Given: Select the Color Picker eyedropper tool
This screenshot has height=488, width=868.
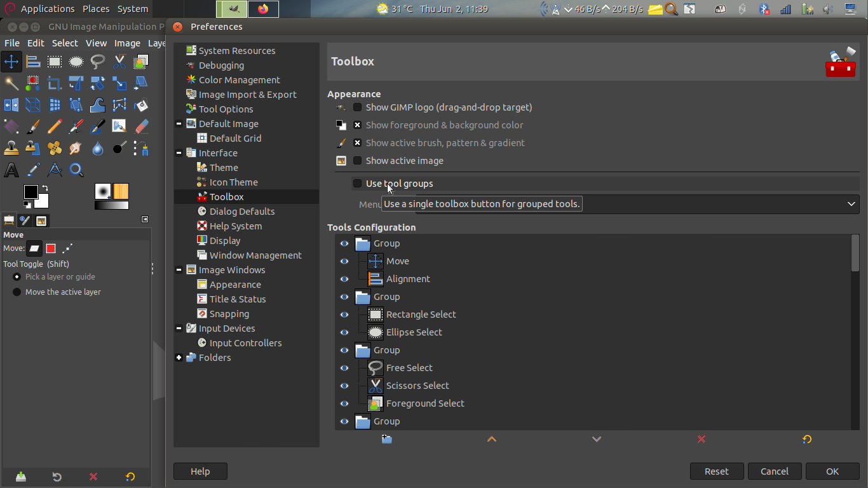Looking at the screenshot, I should coord(33,170).
